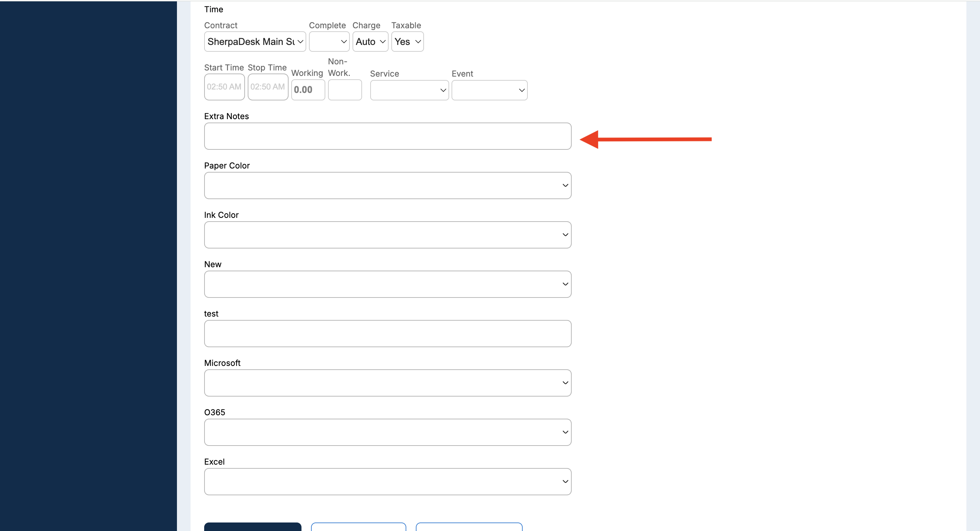This screenshot has height=531, width=980.
Task: Click the middle outlined button at bottom
Action: click(358, 527)
